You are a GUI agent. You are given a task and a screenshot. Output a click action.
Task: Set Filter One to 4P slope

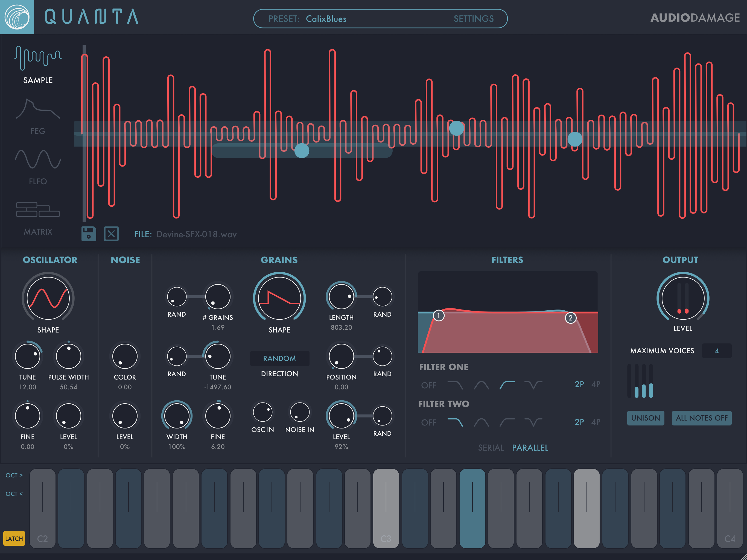[595, 384]
